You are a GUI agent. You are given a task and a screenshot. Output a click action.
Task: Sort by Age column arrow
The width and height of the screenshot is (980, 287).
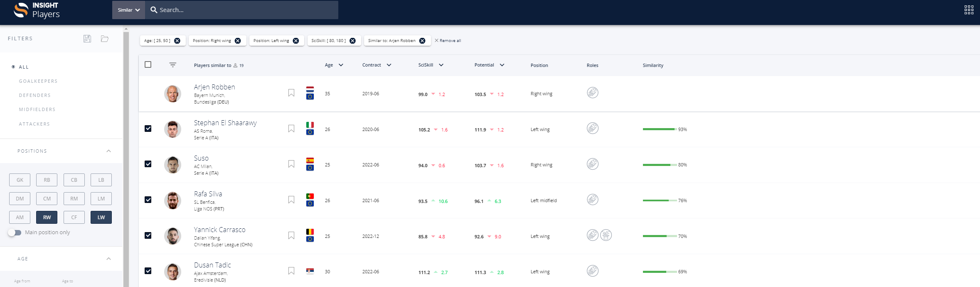click(x=341, y=65)
